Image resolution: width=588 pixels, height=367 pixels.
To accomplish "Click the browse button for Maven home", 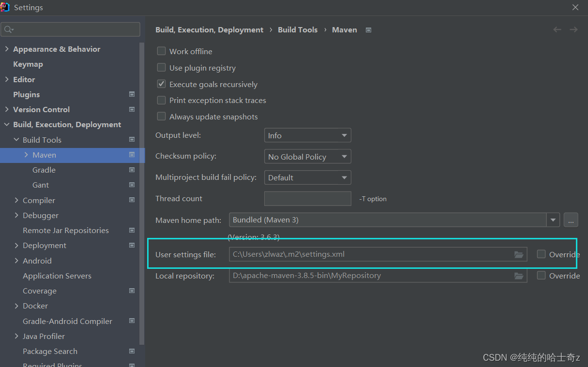I will [571, 220].
